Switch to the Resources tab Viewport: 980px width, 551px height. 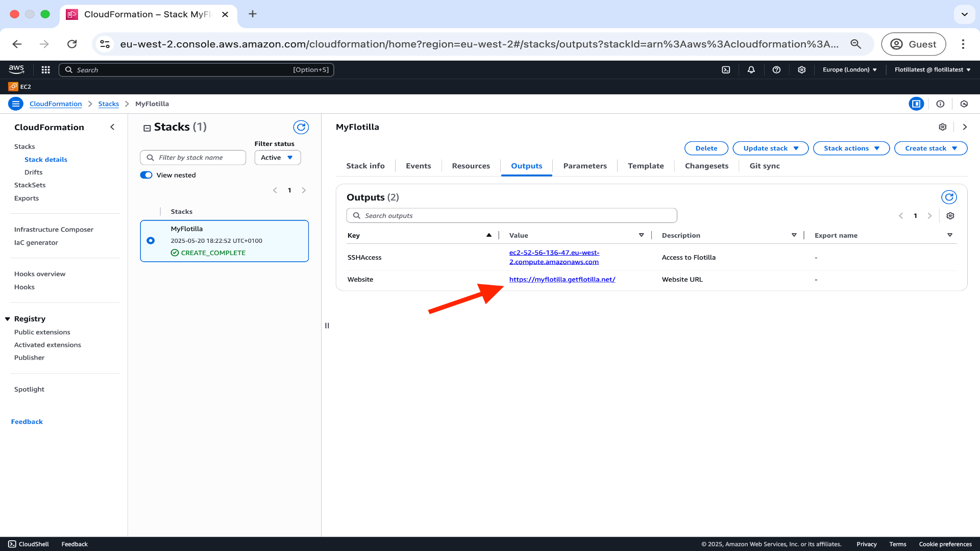click(x=471, y=166)
